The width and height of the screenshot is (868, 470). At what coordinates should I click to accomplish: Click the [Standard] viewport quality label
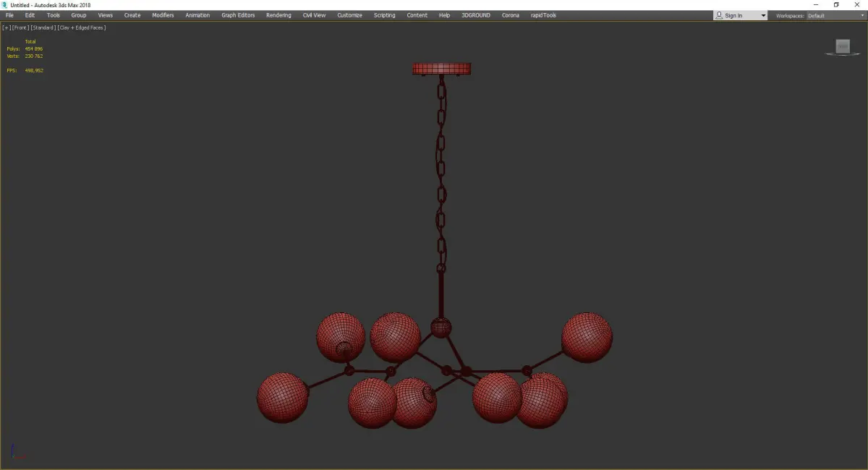43,27
